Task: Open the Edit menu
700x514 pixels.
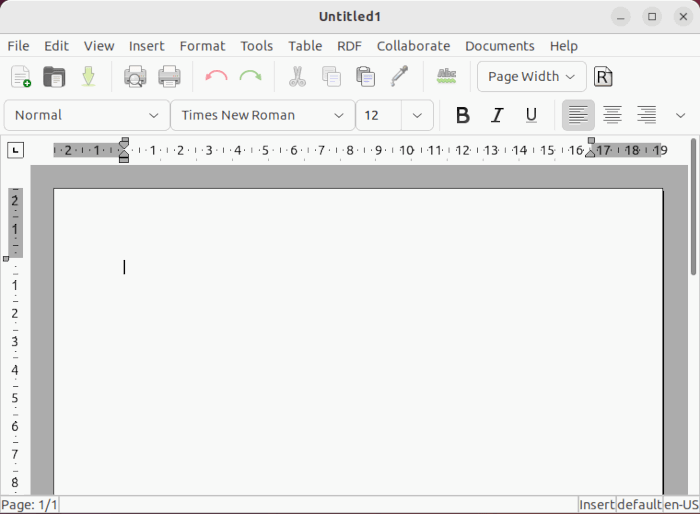Action: [56, 46]
